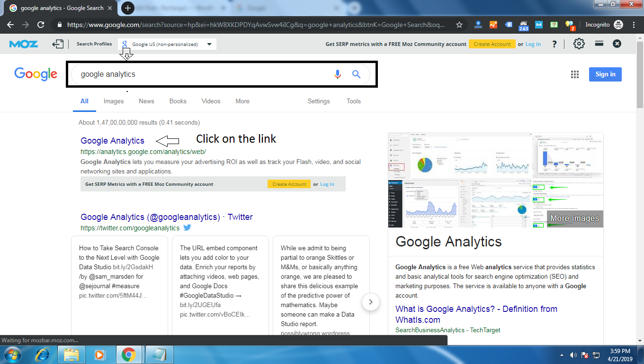The width and height of the screenshot is (644, 364).
Task: Click Log In under first result
Action: coord(327,184)
